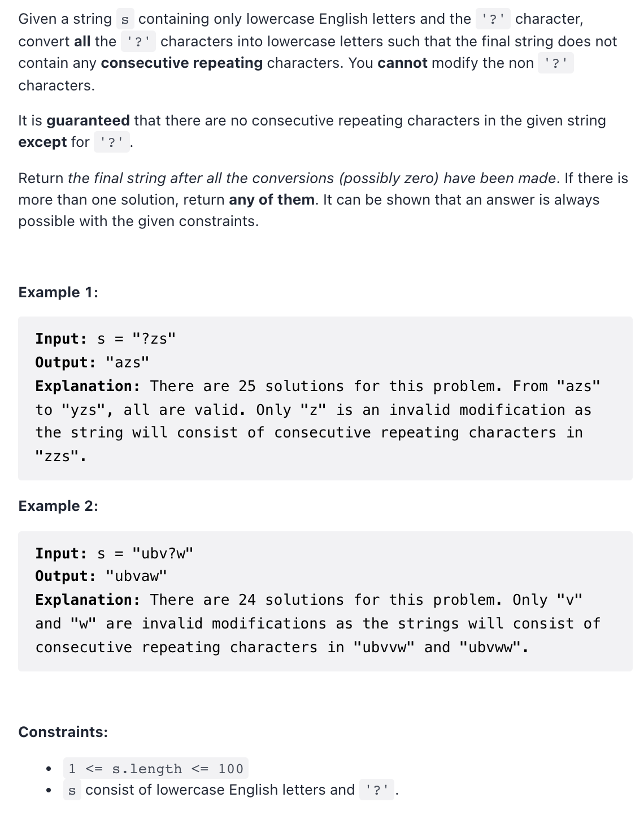The width and height of the screenshot is (644, 815).
Task: Click the '?' code in the last constraint
Action: tap(377, 790)
